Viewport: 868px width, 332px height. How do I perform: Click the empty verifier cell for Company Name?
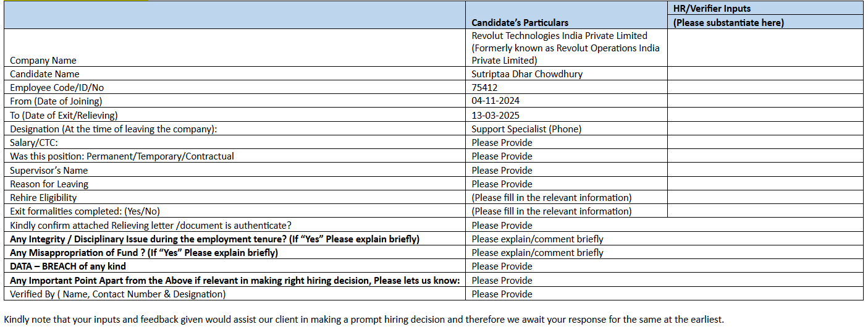pyautogui.click(x=765, y=48)
